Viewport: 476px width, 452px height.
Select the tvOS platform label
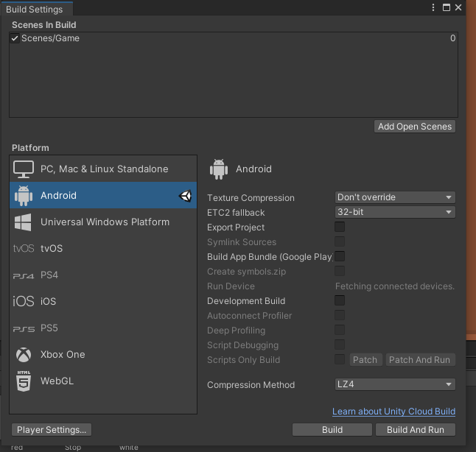pyautogui.click(x=52, y=248)
